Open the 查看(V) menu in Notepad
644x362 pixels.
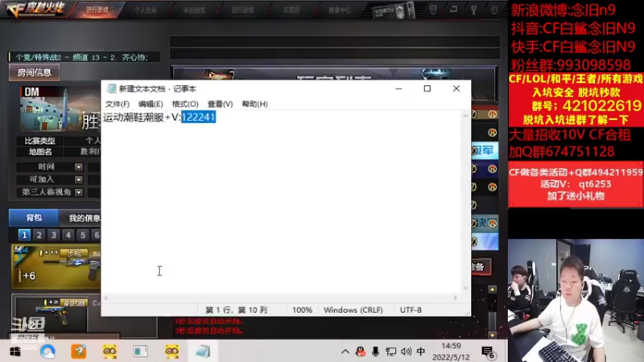coord(220,104)
